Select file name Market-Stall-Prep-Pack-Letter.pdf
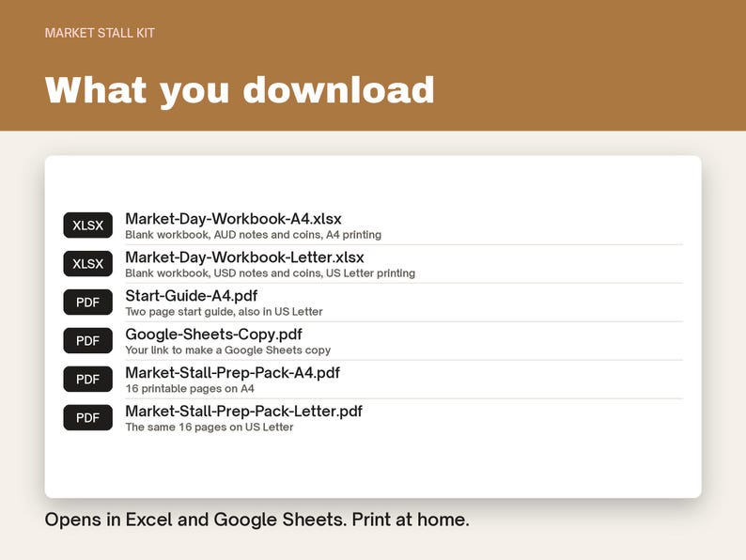 pos(243,412)
